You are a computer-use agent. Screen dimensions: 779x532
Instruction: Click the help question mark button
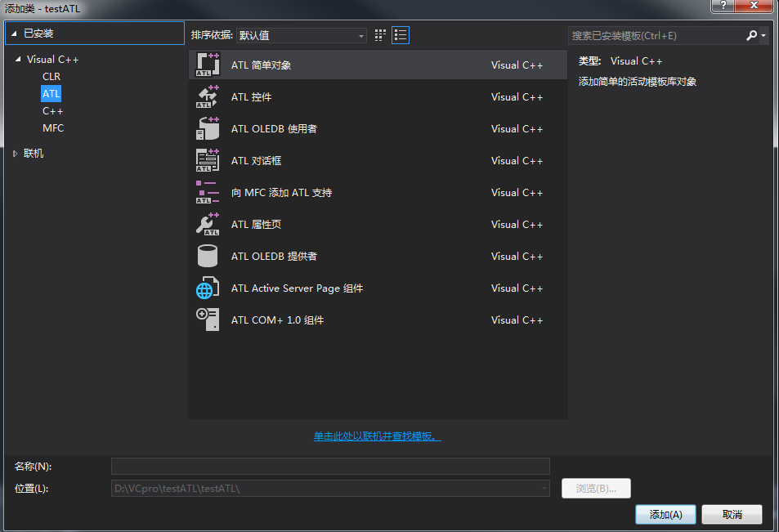pyautogui.click(x=723, y=6)
